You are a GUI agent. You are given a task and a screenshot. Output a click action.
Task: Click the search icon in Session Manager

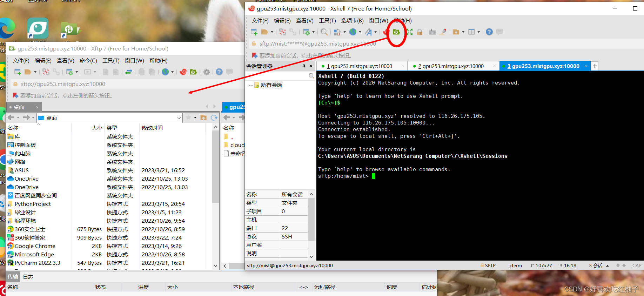point(311,76)
